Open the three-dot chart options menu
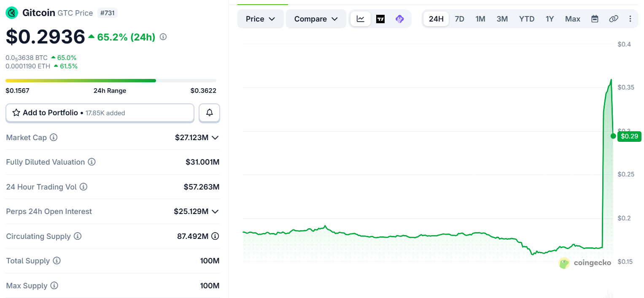644x298 pixels. click(x=631, y=19)
